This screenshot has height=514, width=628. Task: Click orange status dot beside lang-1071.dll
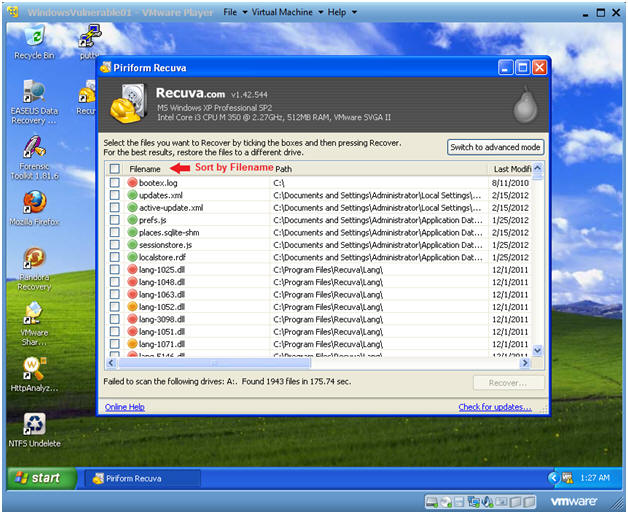point(132,344)
